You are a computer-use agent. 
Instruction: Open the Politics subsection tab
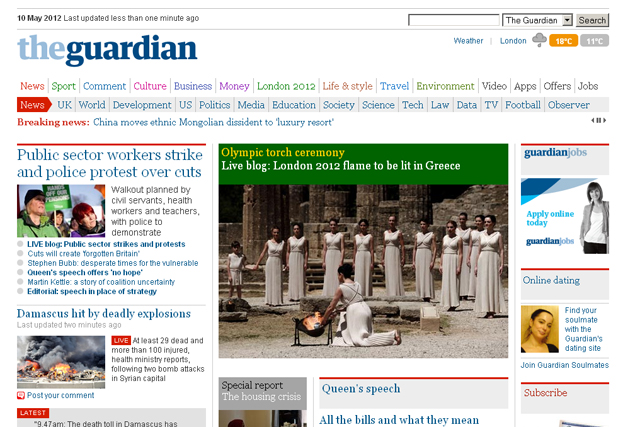[x=215, y=105]
